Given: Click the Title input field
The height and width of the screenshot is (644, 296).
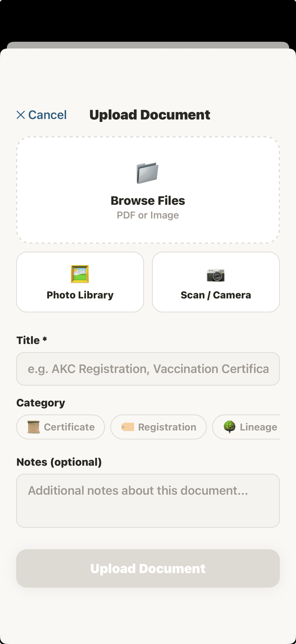Looking at the screenshot, I should 148,369.
